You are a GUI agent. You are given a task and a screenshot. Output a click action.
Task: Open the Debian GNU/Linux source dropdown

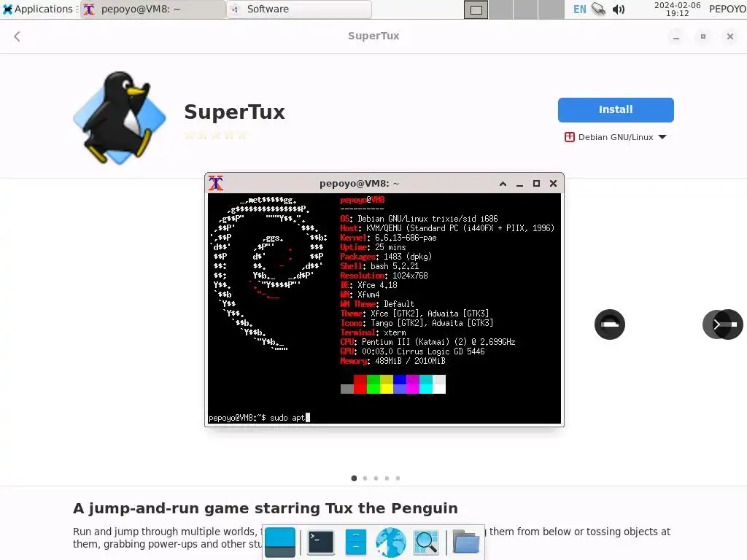pyautogui.click(x=616, y=137)
